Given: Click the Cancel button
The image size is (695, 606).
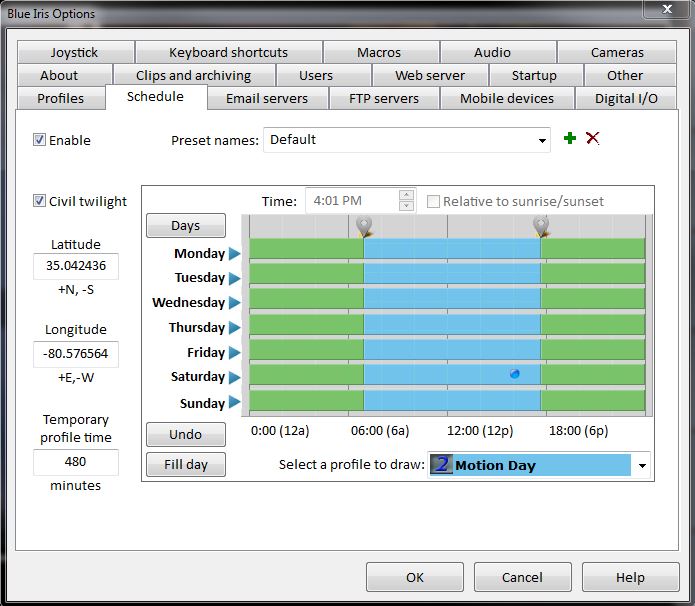Looking at the screenshot, I should (x=523, y=577).
